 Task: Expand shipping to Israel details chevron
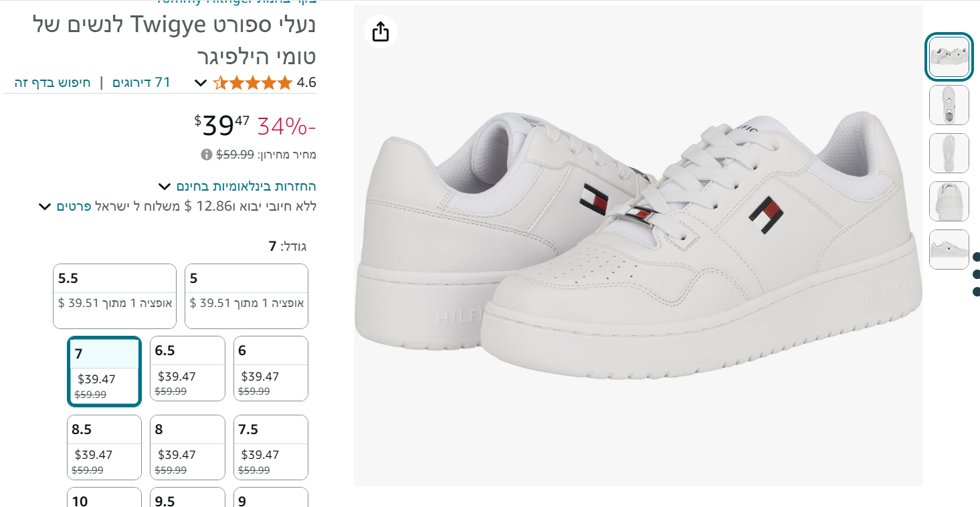[44, 207]
